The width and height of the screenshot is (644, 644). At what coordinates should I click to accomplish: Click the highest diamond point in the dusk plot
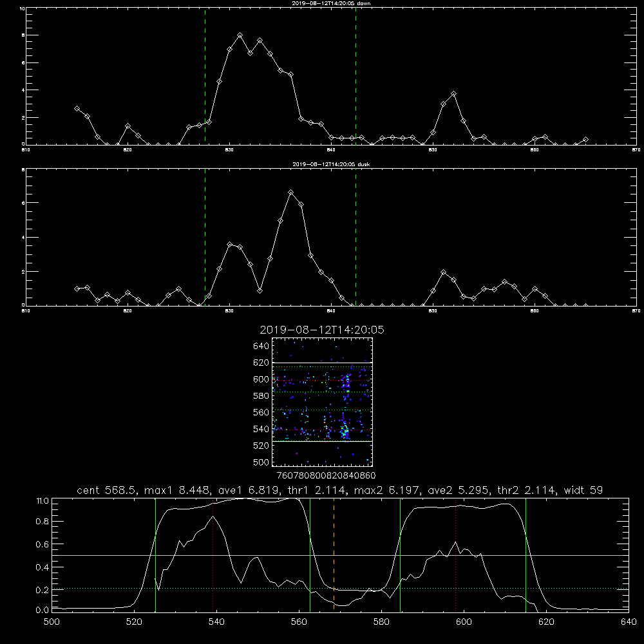pos(291,192)
